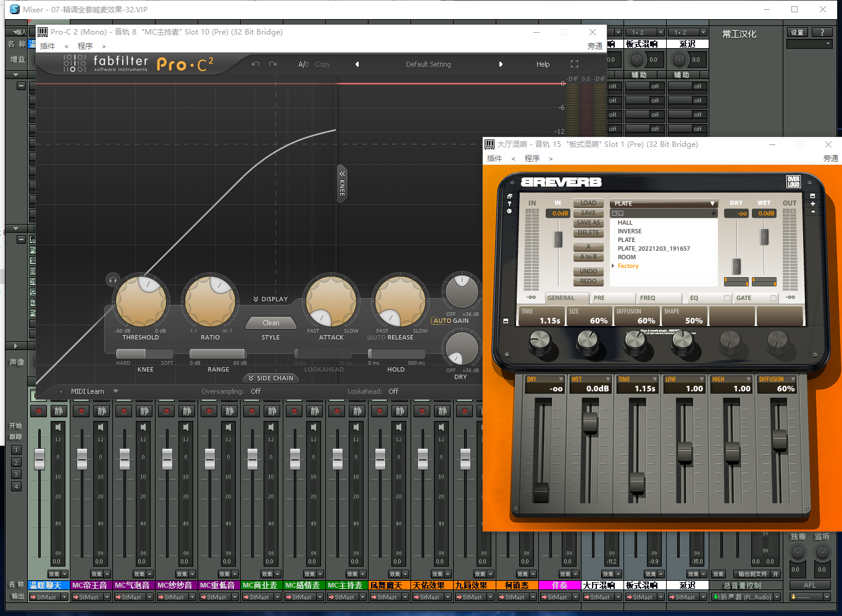This screenshot has height=616, width=842.
Task: Click the KNEE hard/soft slider
Action: pyautogui.click(x=145, y=354)
